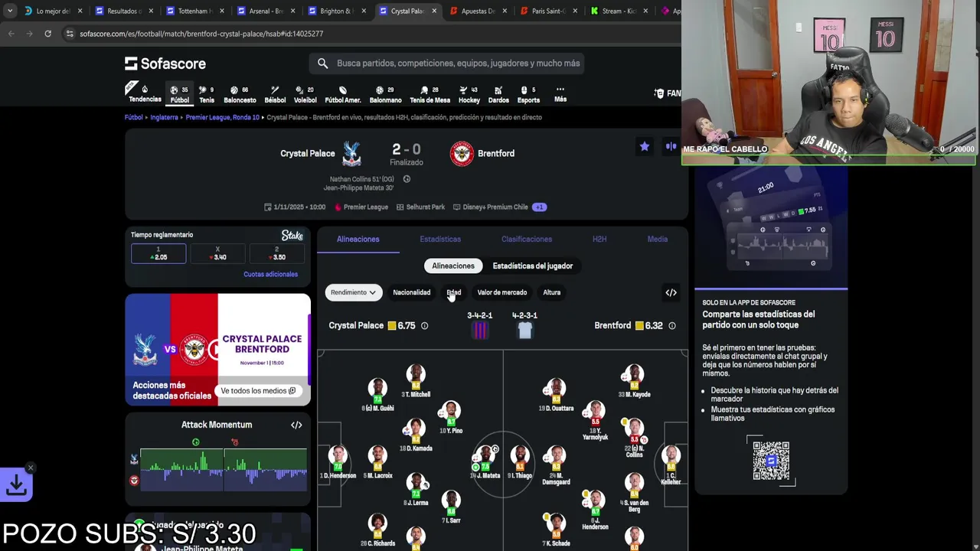Select the Nacionalidad filter chip
The width and height of the screenshot is (980, 551).
tap(411, 292)
